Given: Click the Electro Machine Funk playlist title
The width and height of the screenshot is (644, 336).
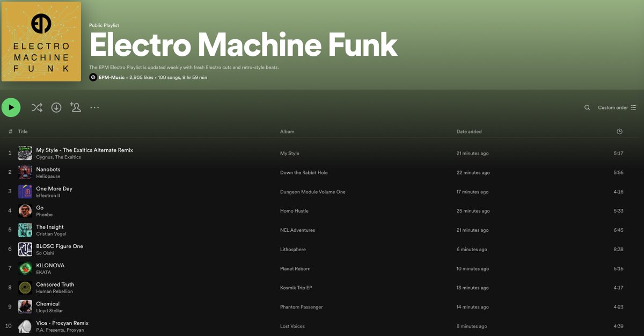Looking at the screenshot, I should pyautogui.click(x=243, y=45).
